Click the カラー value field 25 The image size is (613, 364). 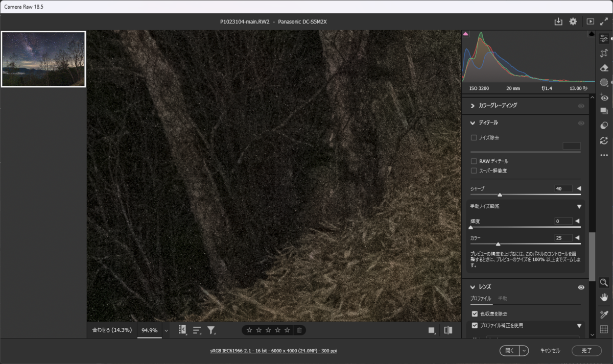(x=563, y=238)
